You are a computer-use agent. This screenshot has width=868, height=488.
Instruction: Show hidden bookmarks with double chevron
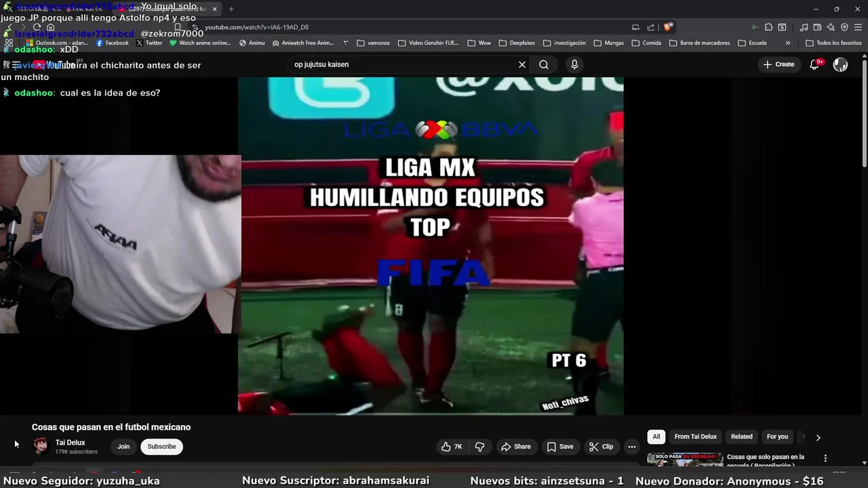787,43
